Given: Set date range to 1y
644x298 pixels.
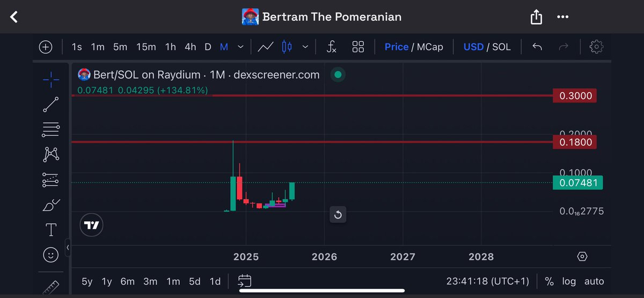Looking at the screenshot, I should point(107,281).
